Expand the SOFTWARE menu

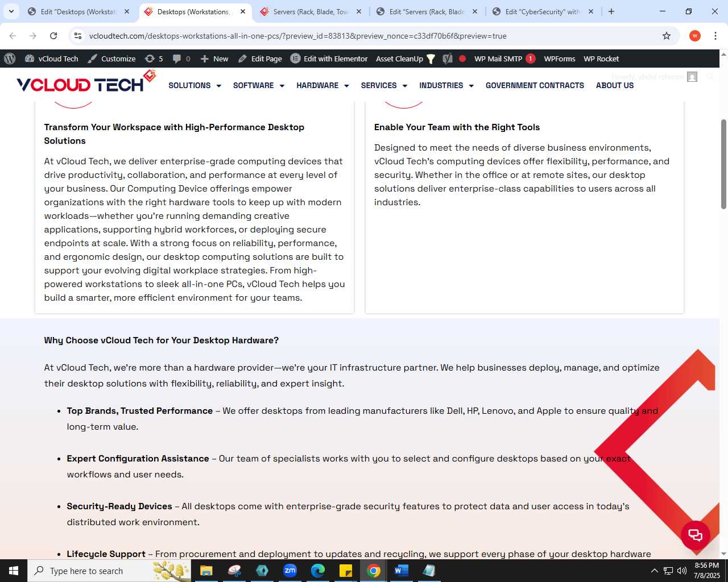coord(259,85)
